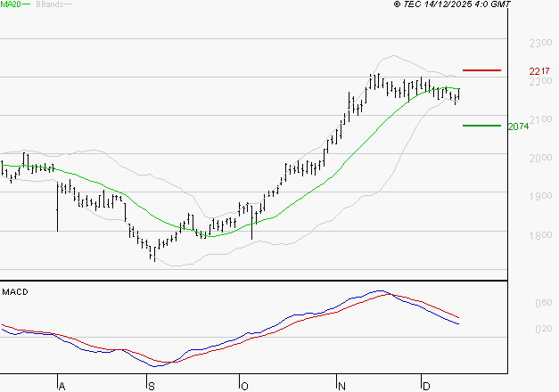Click the N month marker on time axis
This screenshot has height=392, width=559.
point(341,387)
